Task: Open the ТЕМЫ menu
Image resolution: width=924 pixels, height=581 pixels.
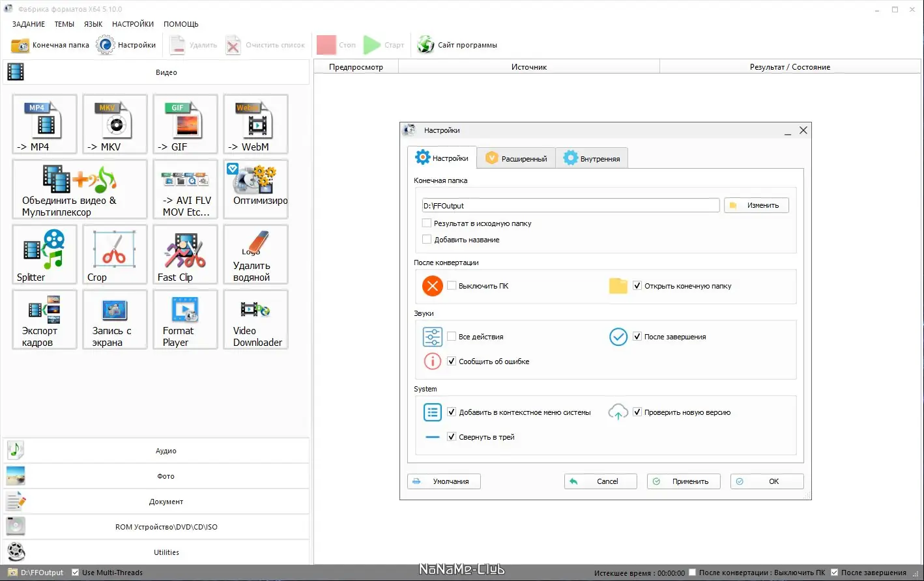Action: pyautogui.click(x=65, y=24)
